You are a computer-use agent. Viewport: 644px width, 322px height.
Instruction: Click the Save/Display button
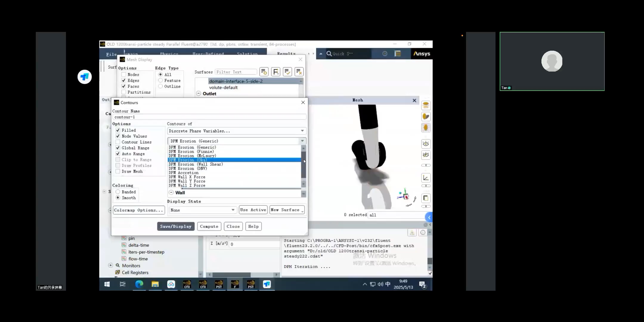tap(176, 227)
